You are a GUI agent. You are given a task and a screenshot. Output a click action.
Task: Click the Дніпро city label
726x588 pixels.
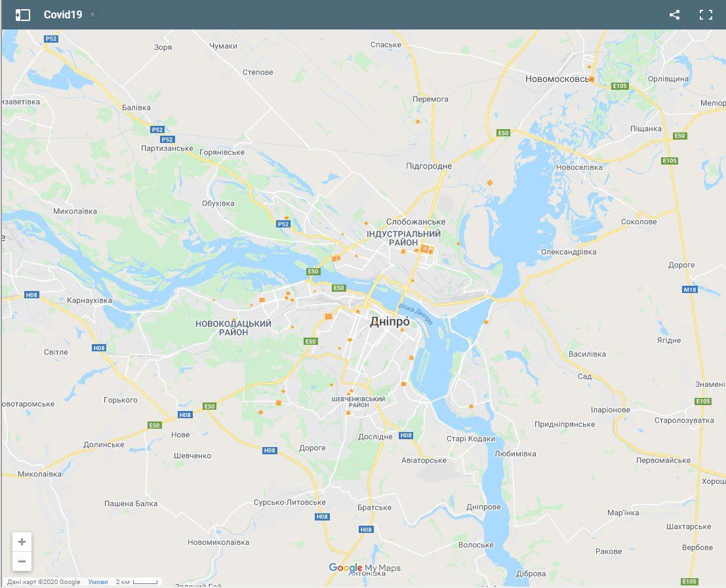[x=390, y=322]
